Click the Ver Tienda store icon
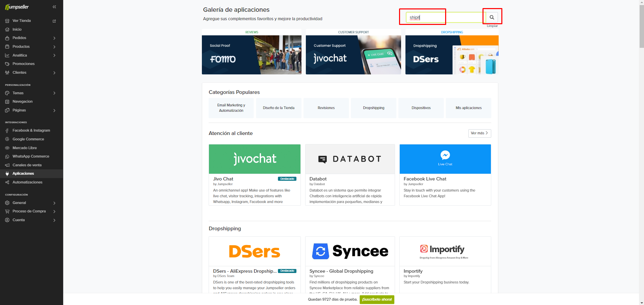 (x=7, y=21)
